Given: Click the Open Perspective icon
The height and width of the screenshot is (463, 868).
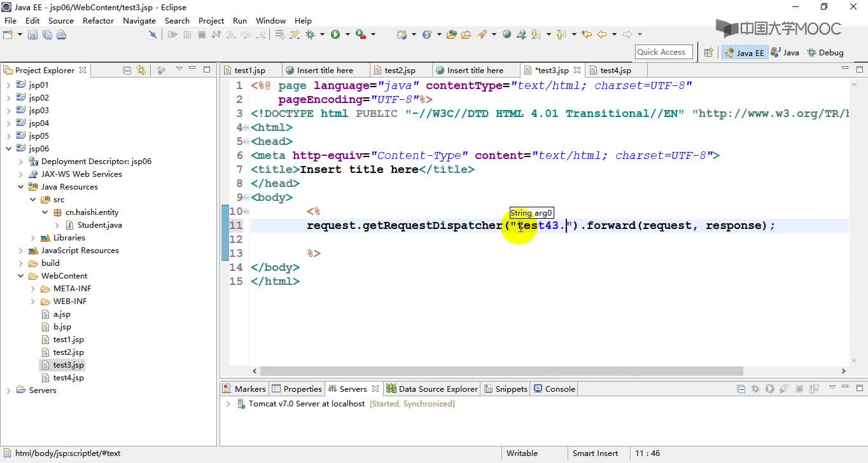Looking at the screenshot, I should click(x=708, y=53).
